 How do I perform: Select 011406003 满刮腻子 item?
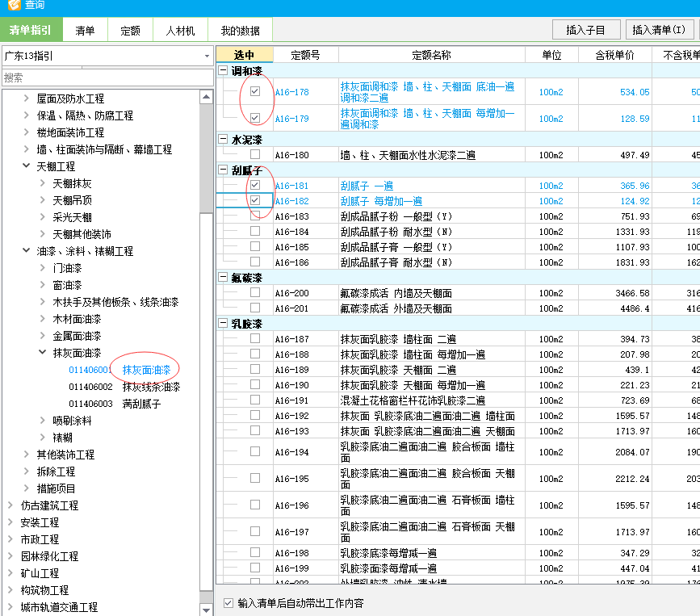coord(115,404)
